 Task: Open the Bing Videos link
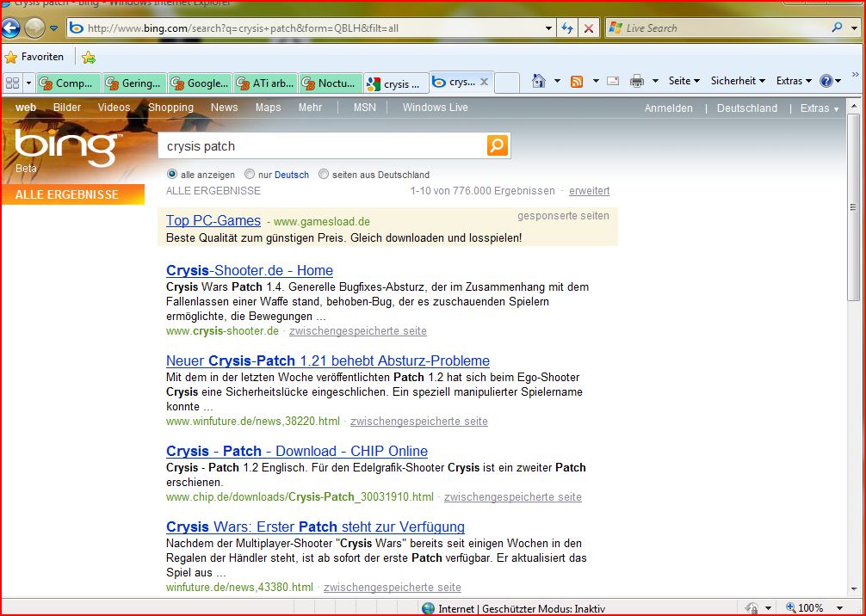pos(114,108)
